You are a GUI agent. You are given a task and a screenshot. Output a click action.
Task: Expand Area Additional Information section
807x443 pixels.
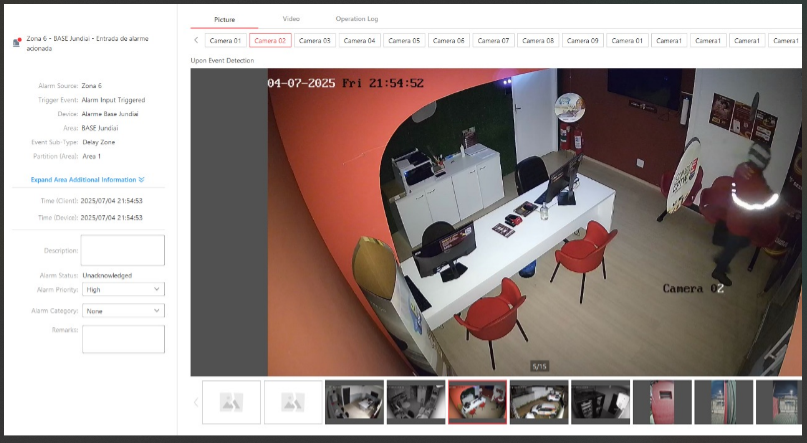pos(84,180)
